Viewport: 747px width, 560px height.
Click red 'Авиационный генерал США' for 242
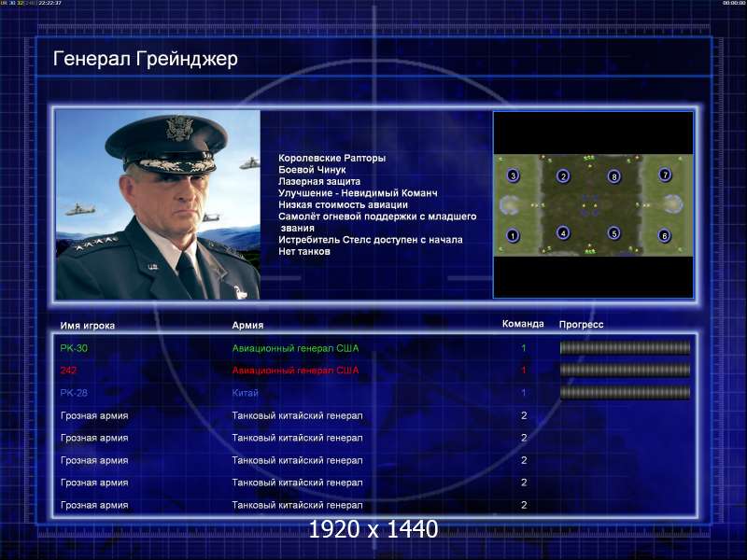pyautogui.click(x=295, y=370)
